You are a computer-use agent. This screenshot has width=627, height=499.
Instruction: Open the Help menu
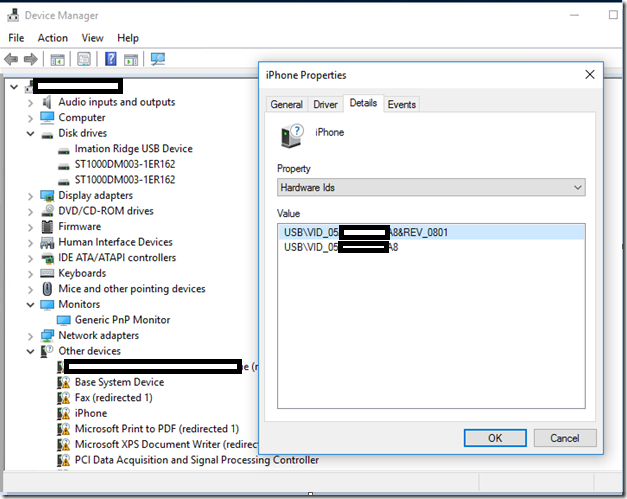pos(128,38)
